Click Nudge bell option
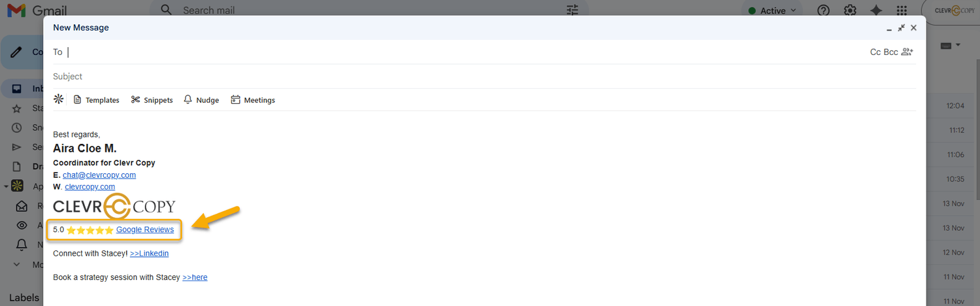 point(201,100)
